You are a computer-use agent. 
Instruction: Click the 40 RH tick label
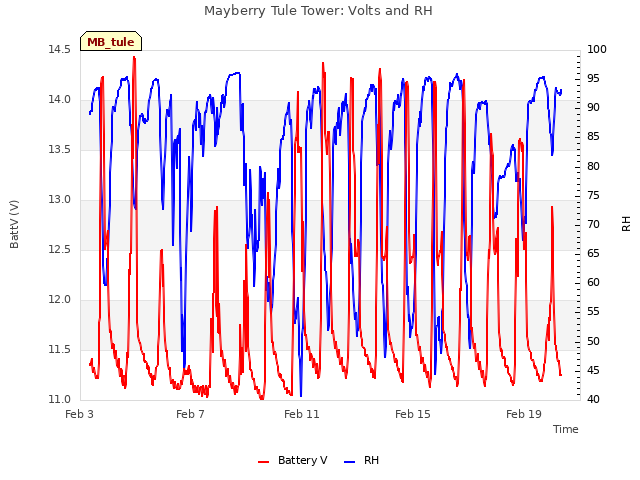(593, 400)
